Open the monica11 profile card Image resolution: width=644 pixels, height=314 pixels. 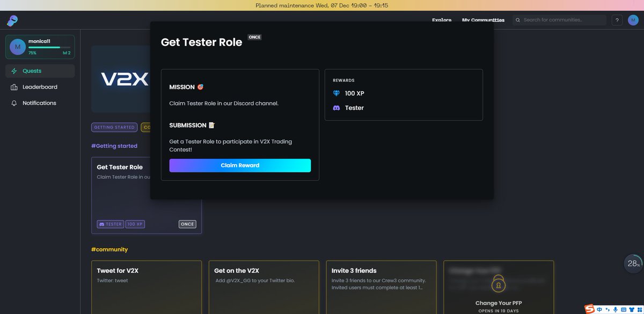pyautogui.click(x=40, y=47)
